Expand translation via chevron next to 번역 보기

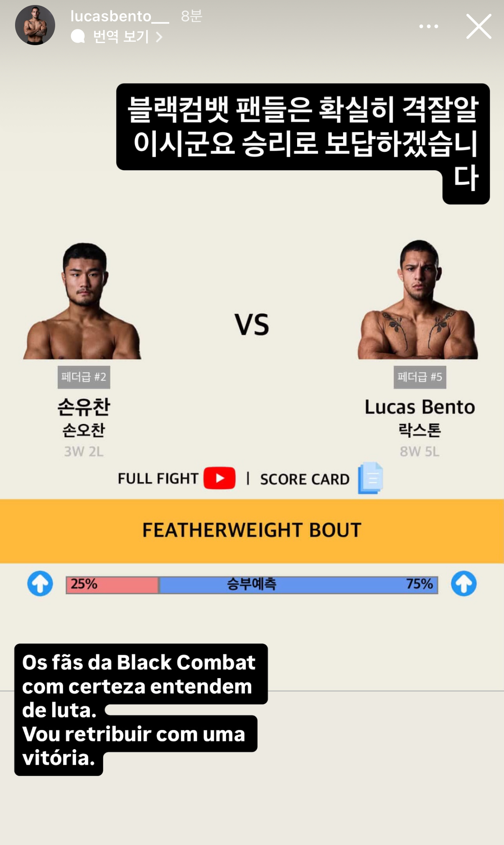159,37
